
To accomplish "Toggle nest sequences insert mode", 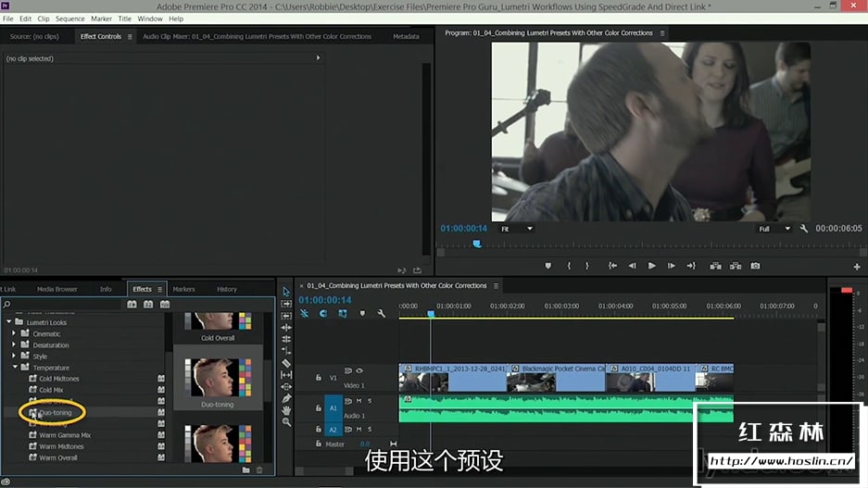I will [x=305, y=313].
